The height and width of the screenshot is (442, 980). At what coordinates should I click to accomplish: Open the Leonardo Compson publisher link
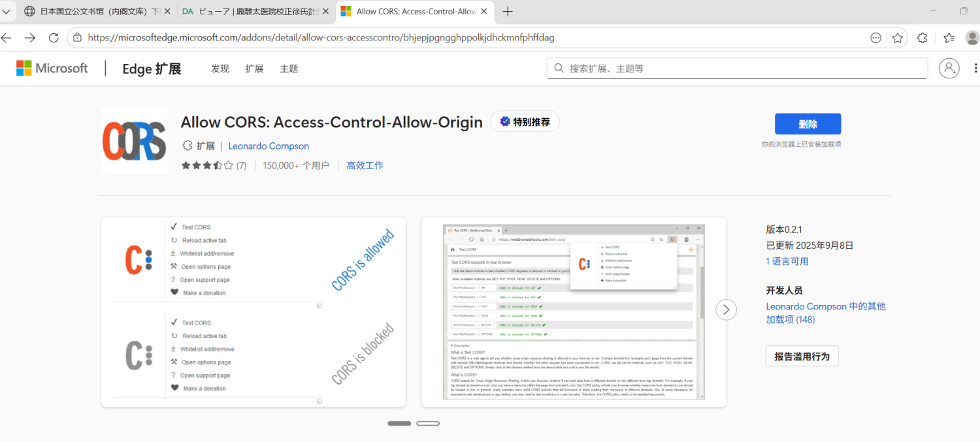point(269,146)
